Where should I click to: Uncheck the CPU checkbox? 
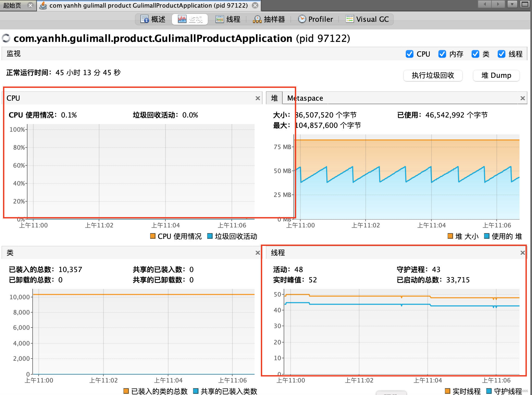pos(409,54)
